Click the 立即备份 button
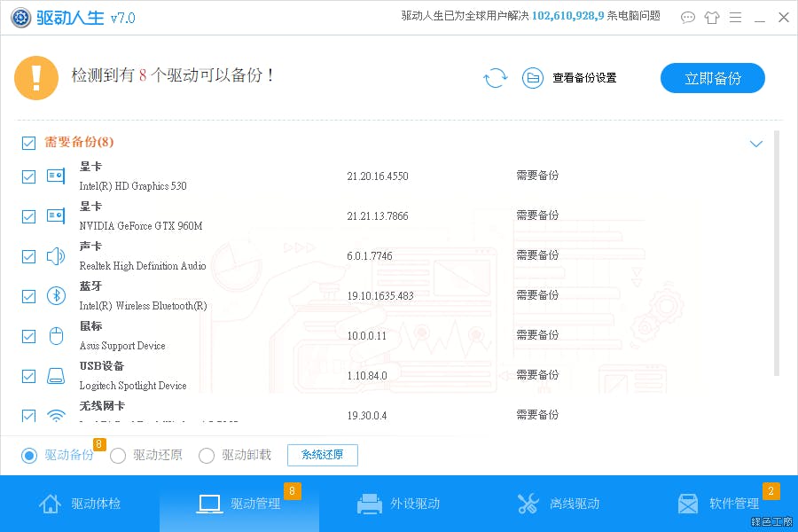The width and height of the screenshot is (798, 532). [712, 78]
